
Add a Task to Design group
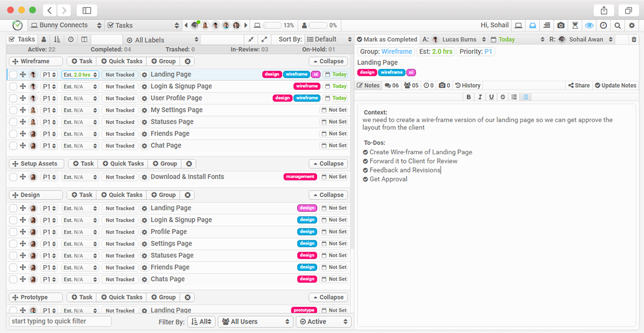pyautogui.click(x=82, y=195)
